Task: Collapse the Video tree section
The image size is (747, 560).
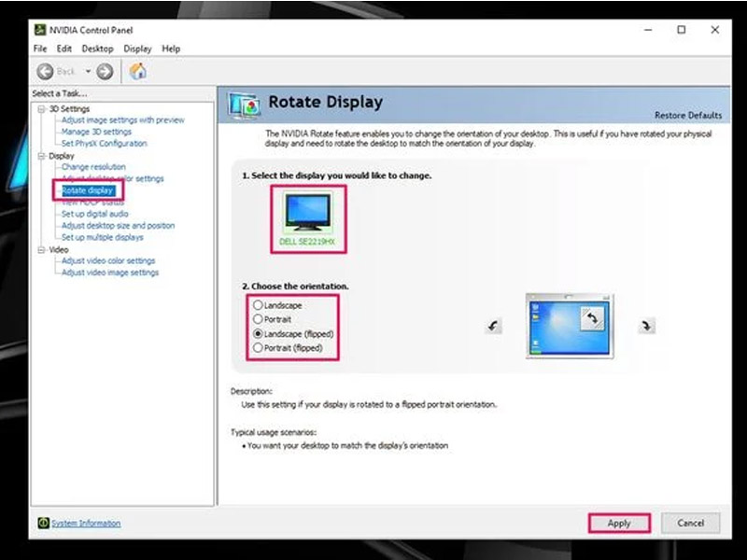Action: pyautogui.click(x=41, y=249)
